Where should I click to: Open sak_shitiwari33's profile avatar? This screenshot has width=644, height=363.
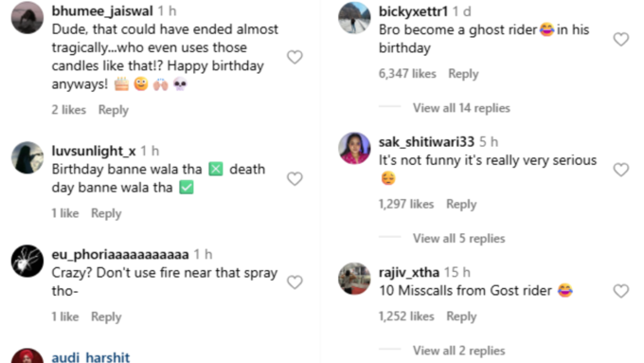coord(354,148)
